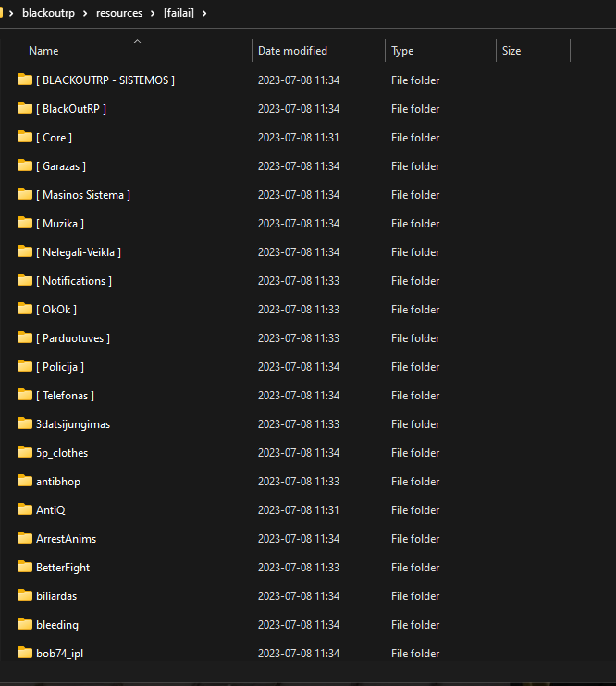
Task: Select '[ Telefonas ]' folder name
Action: pos(66,396)
